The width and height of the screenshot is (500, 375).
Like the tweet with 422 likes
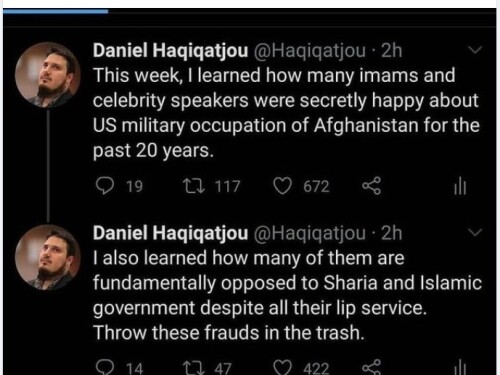(x=283, y=368)
